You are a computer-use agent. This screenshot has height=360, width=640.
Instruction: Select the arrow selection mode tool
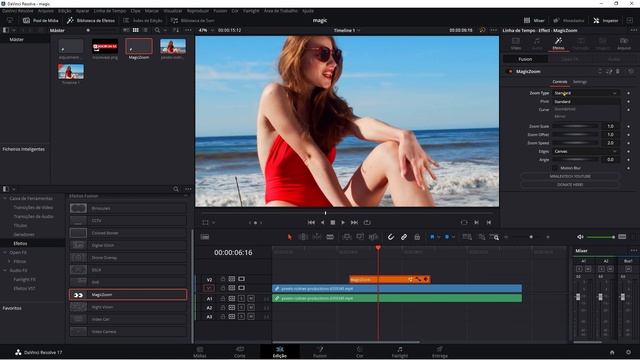(x=290, y=237)
